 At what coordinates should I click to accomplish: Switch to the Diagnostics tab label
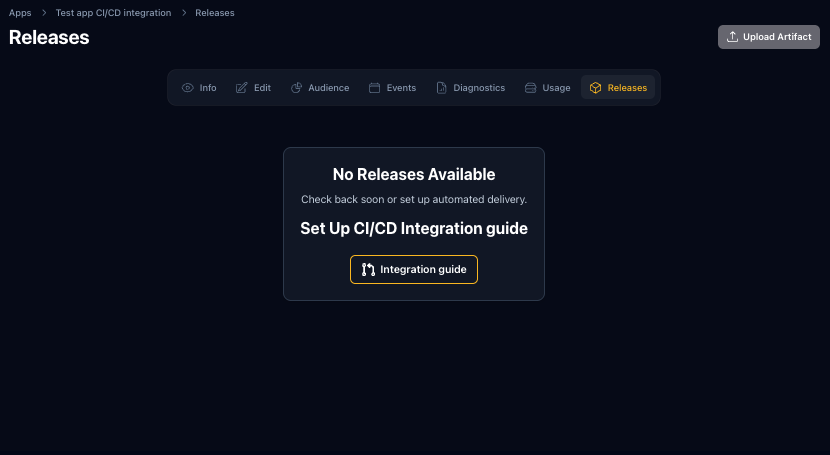point(479,88)
